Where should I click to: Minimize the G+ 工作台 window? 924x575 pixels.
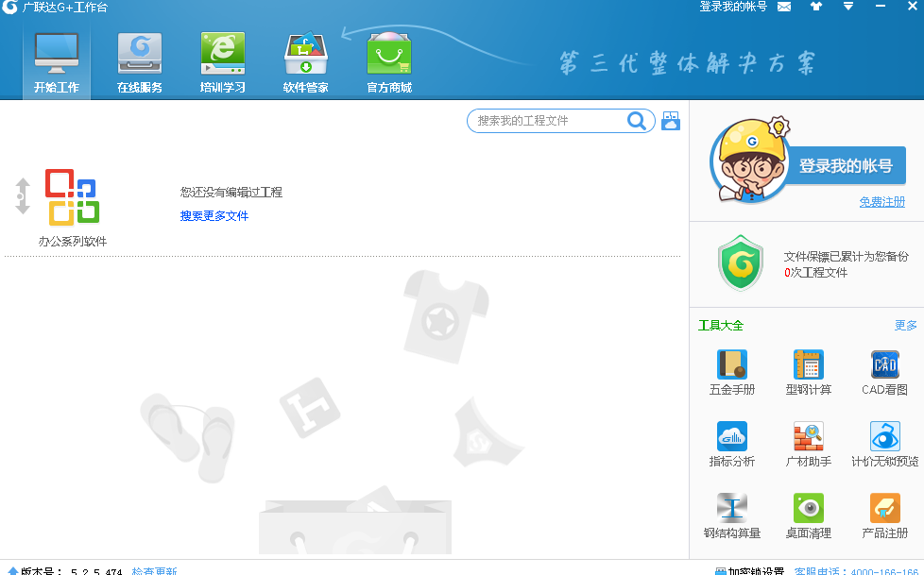[881, 7]
